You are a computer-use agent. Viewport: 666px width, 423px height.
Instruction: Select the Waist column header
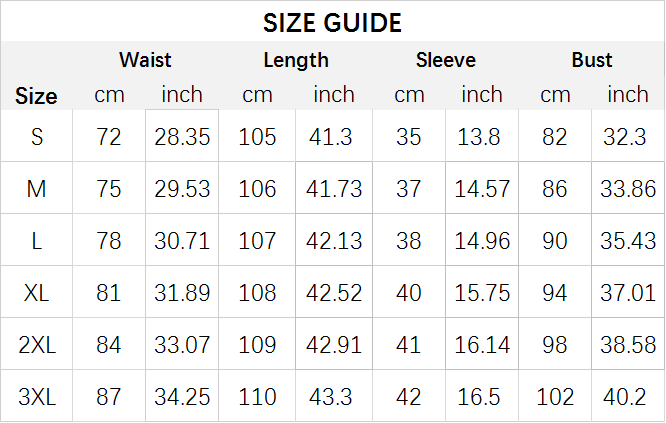pyautogui.click(x=145, y=60)
